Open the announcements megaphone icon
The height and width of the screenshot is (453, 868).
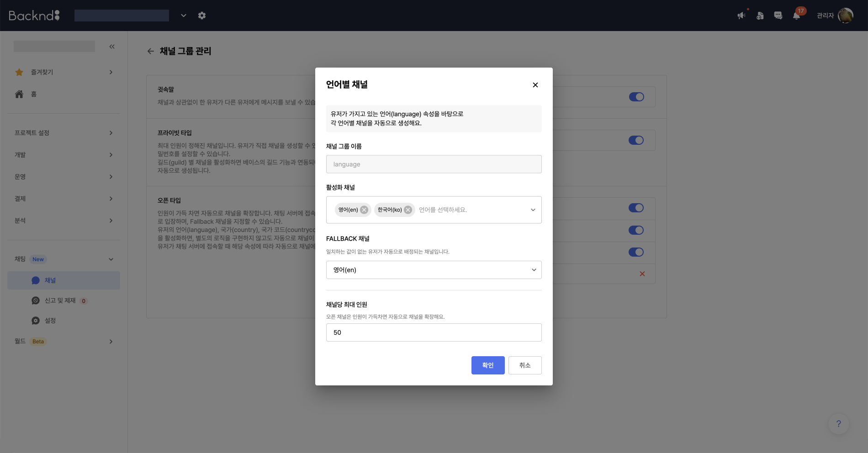(x=741, y=16)
